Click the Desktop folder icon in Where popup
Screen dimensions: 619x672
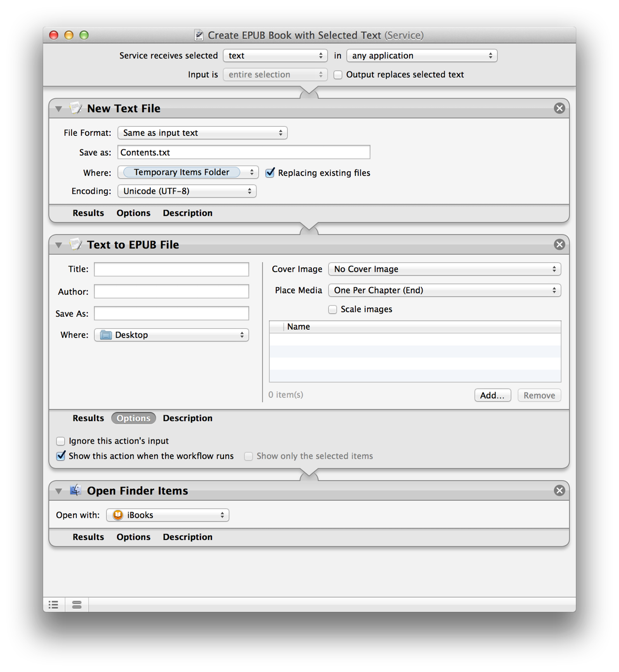click(x=106, y=335)
